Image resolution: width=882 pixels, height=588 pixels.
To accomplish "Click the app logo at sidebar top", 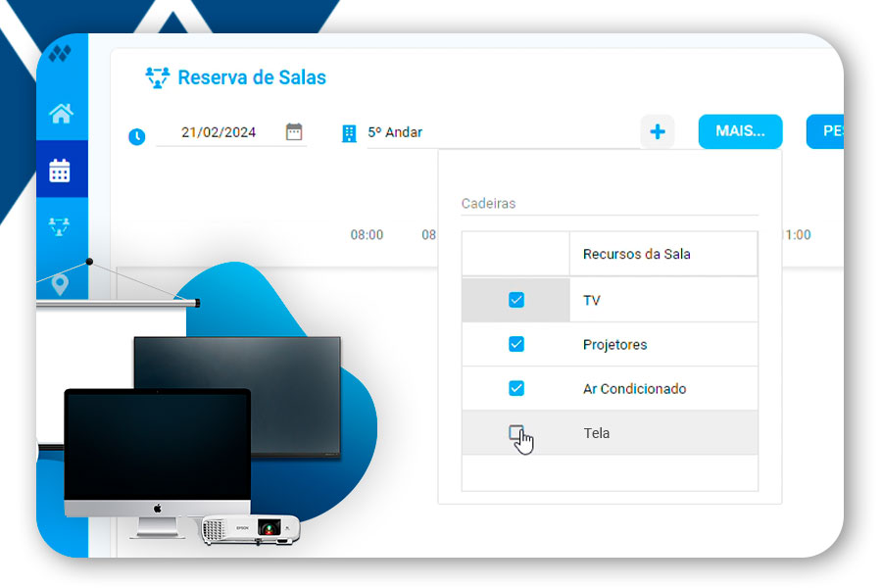I will click(x=60, y=54).
